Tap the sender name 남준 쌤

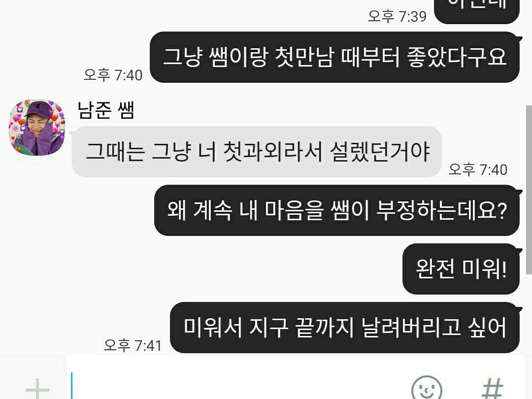point(106,110)
